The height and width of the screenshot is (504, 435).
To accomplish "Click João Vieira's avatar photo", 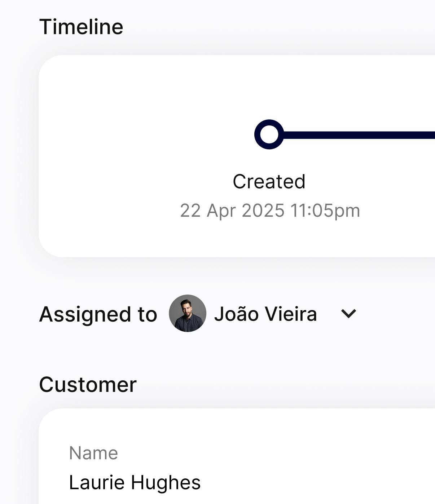I will click(x=188, y=313).
